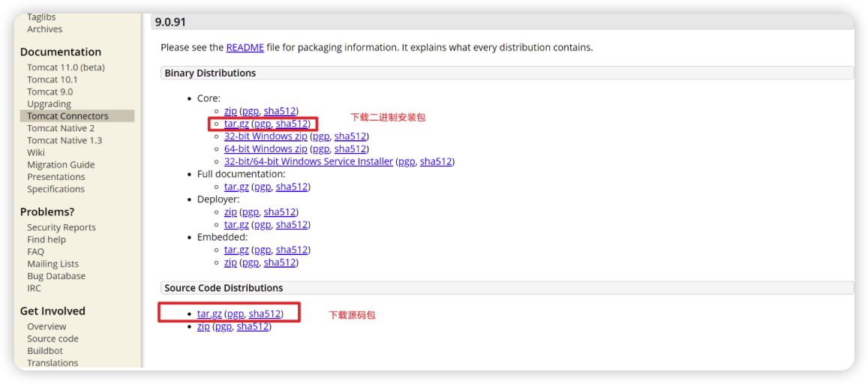Image resolution: width=868 pixels, height=384 pixels.
Task: Open Source code under Get Involved
Action: 53,339
